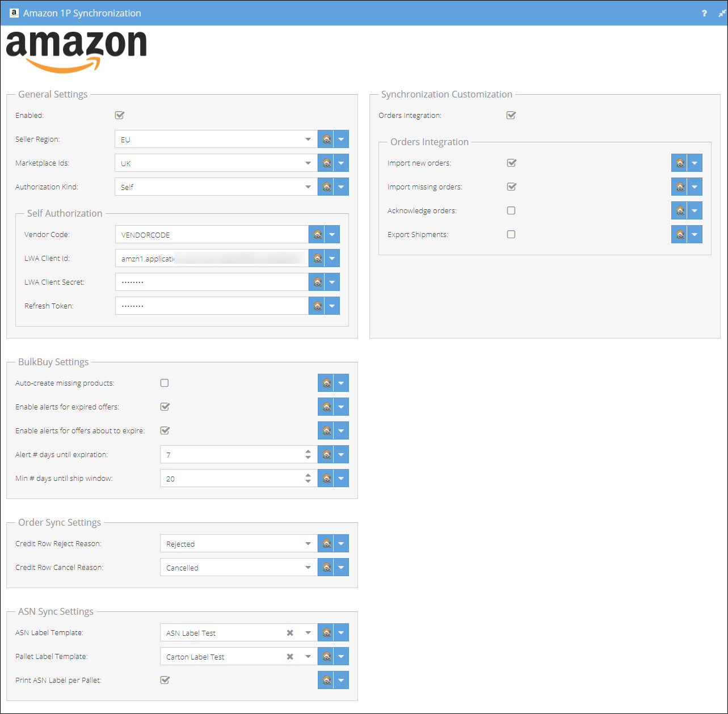Click the house icon for Export Shipments
Image resolution: width=728 pixels, height=714 pixels.
(x=680, y=234)
